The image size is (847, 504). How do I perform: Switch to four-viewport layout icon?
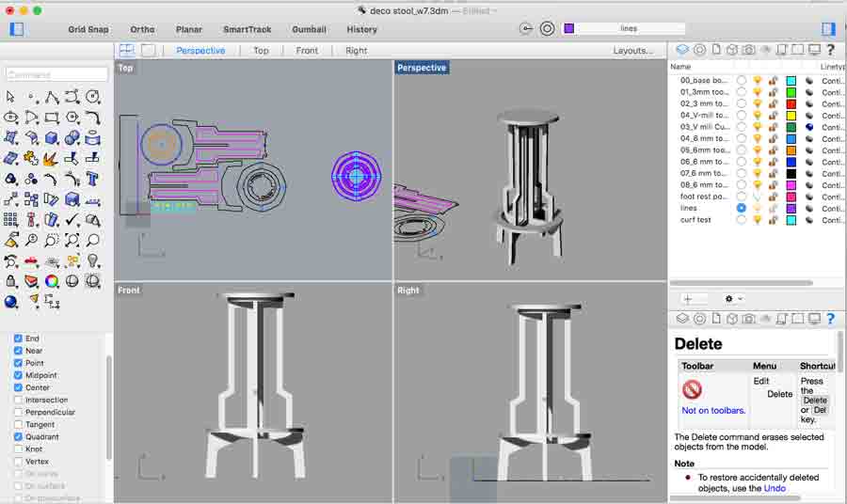click(x=126, y=51)
